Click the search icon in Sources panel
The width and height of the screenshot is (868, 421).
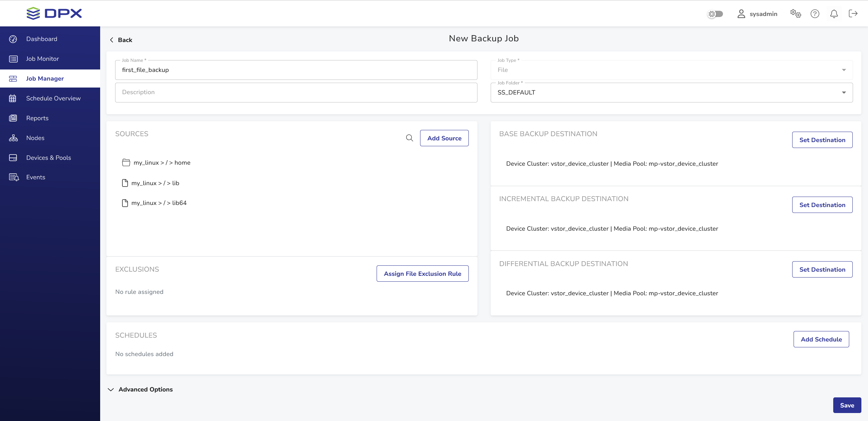point(409,138)
